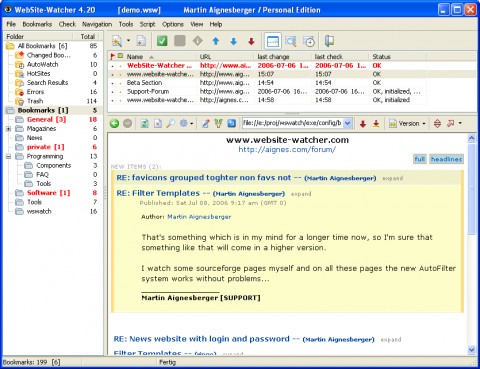Toggle the split window layout view button

273,41
